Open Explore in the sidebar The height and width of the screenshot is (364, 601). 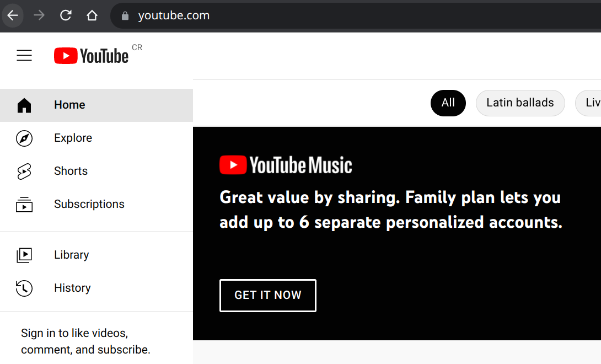96,138
